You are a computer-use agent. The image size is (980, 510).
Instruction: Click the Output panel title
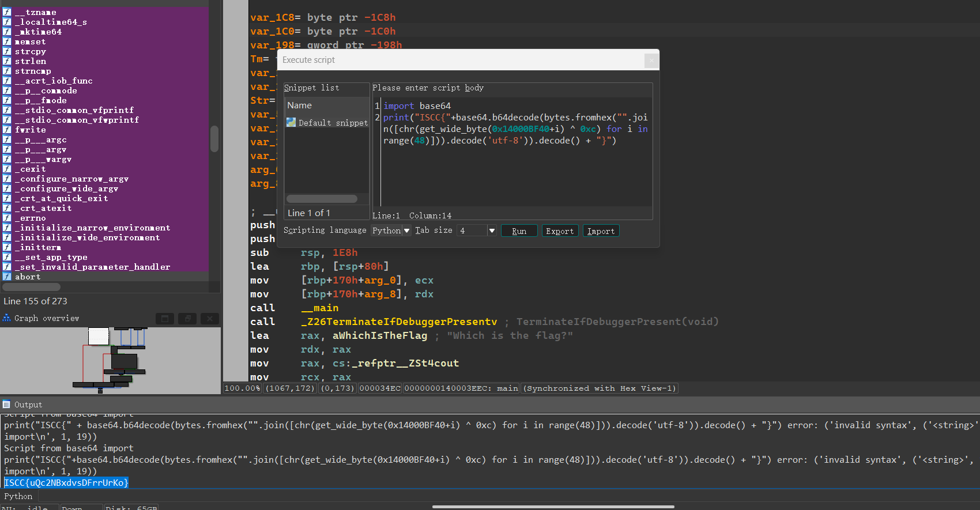pos(28,405)
